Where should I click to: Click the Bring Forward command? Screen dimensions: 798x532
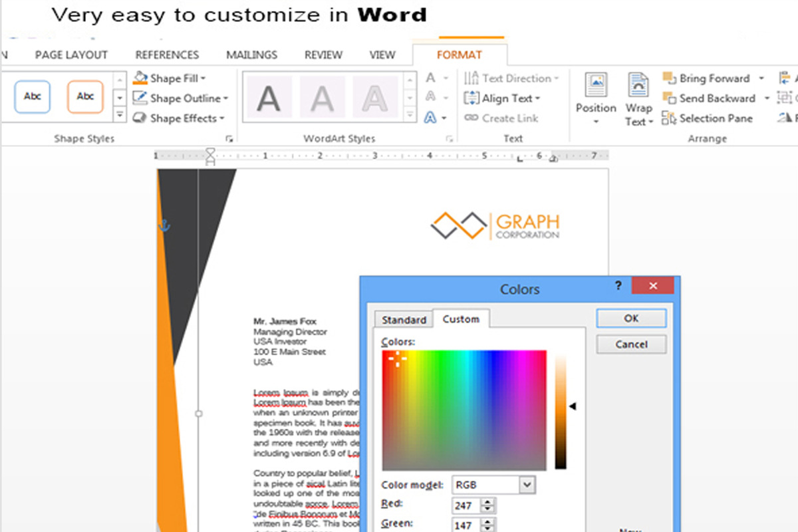click(706, 78)
